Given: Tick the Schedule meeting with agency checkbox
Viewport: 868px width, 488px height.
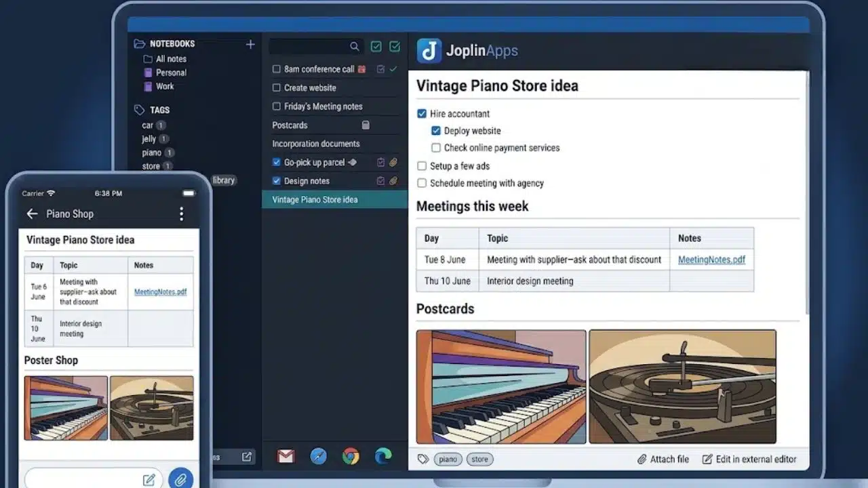Looking at the screenshot, I should coord(422,183).
